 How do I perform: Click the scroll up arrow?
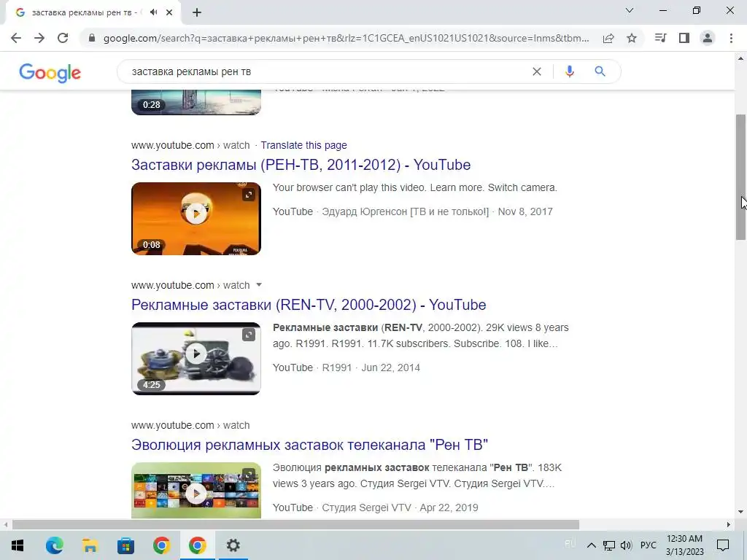[740, 58]
